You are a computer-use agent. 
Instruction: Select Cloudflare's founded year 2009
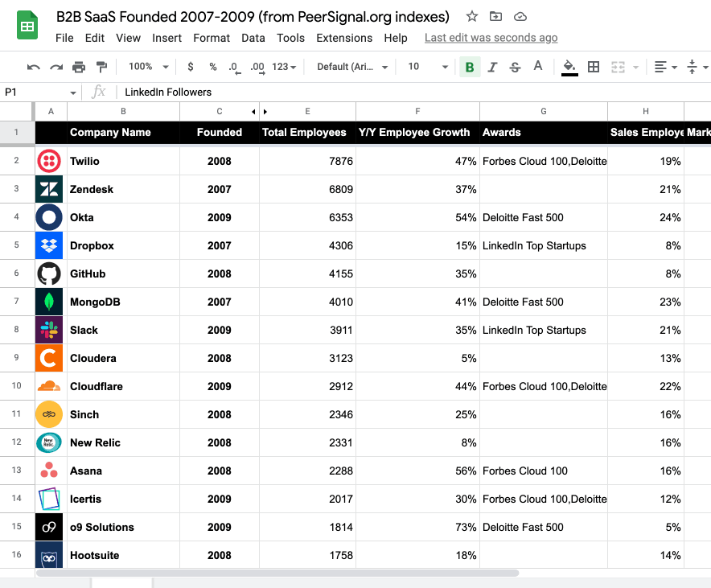coord(220,386)
